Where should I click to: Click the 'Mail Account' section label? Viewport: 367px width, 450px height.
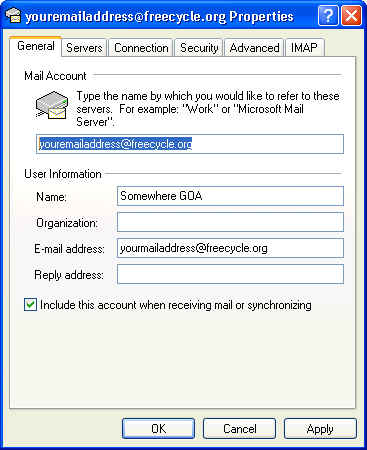click(x=55, y=76)
